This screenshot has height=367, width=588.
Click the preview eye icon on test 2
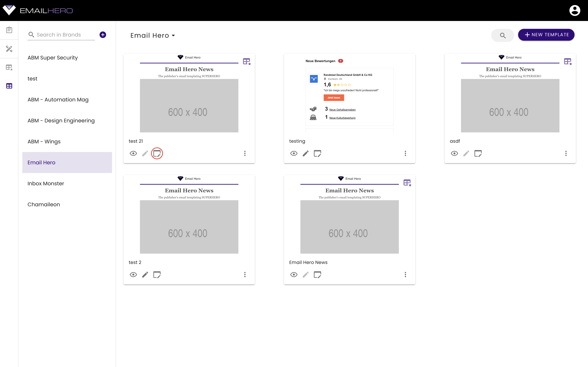[133, 275]
